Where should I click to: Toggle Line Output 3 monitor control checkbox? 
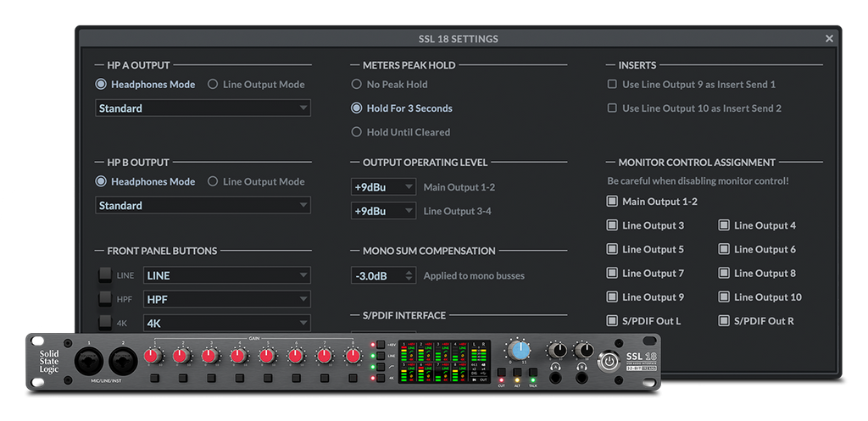612,225
